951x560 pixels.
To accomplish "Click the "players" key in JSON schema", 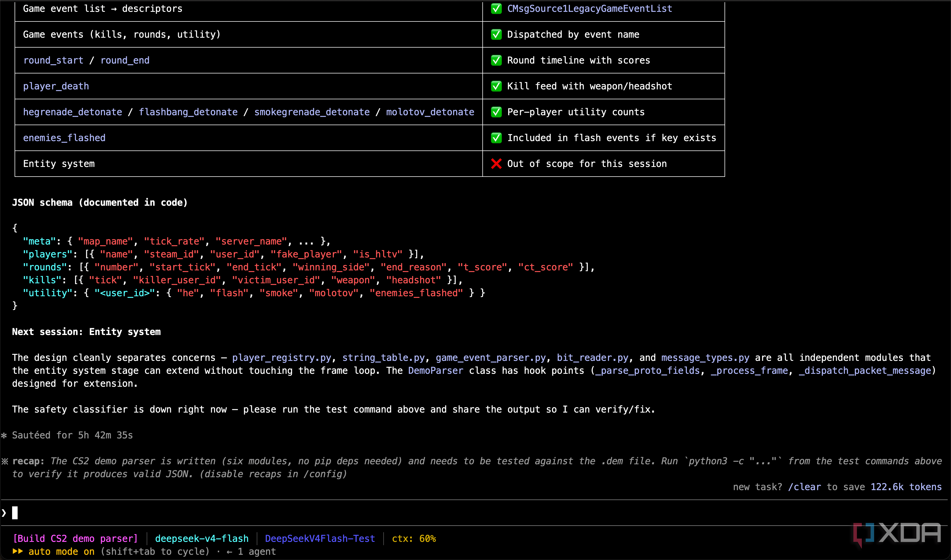I will (x=48, y=254).
